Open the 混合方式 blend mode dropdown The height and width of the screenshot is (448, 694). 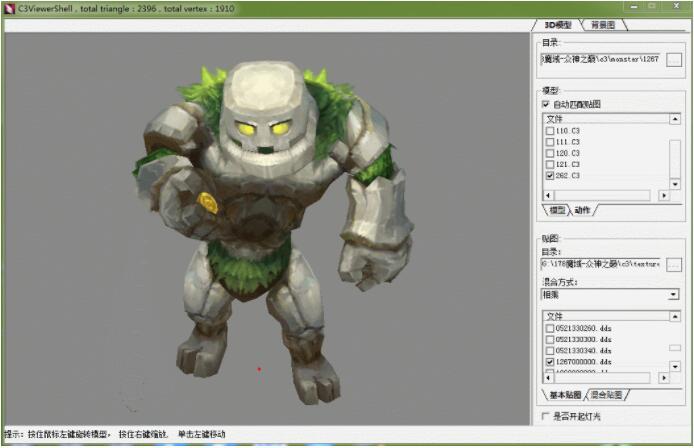click(673, 294)
